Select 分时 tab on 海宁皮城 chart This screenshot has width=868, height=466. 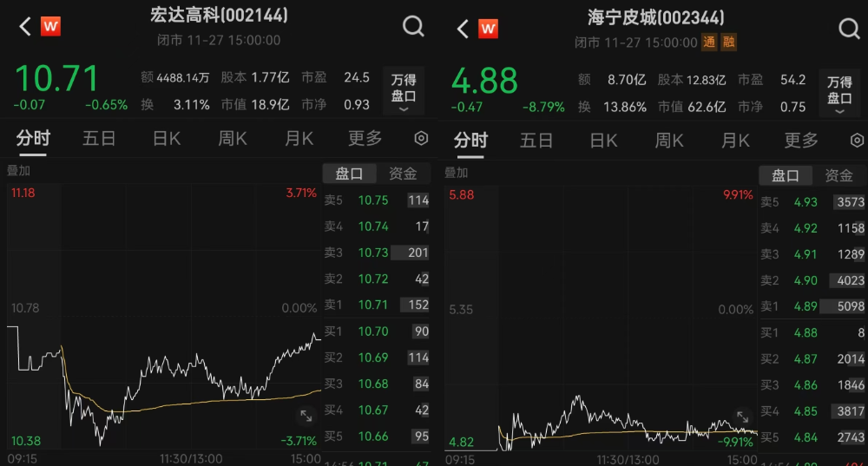tap(470, 140)
